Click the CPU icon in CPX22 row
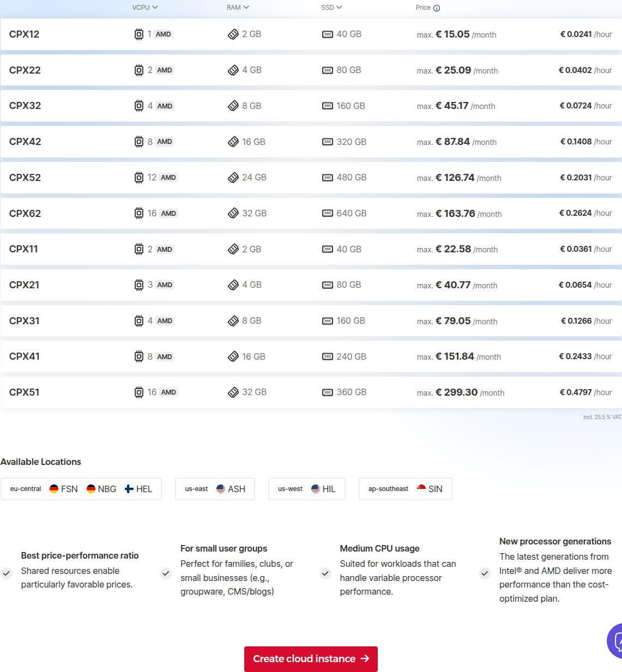 pos(139,70)
